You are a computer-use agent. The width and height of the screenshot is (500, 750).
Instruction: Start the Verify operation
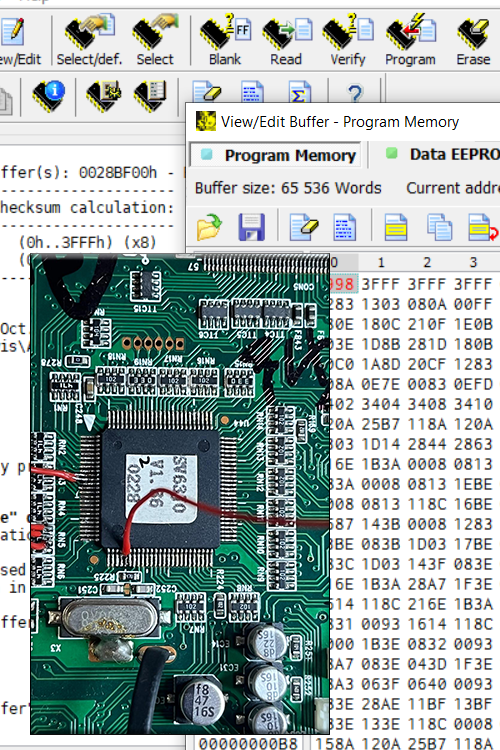click(348, 42)
